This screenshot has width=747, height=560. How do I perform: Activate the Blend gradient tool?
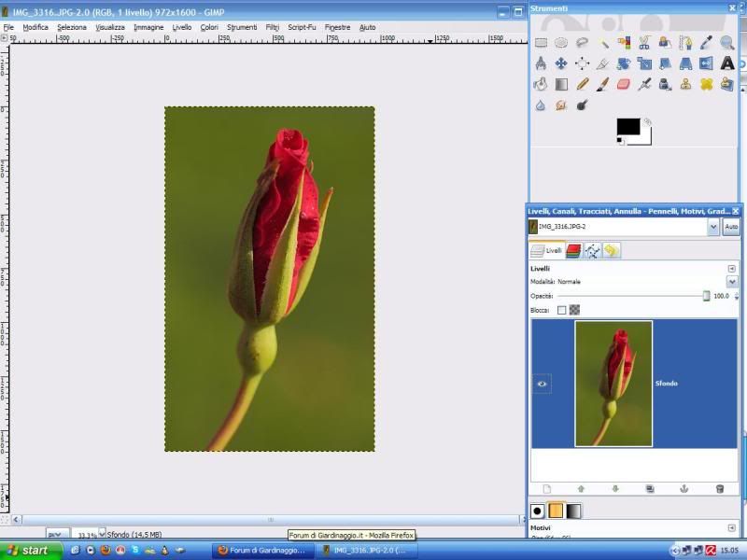(561, 84)
